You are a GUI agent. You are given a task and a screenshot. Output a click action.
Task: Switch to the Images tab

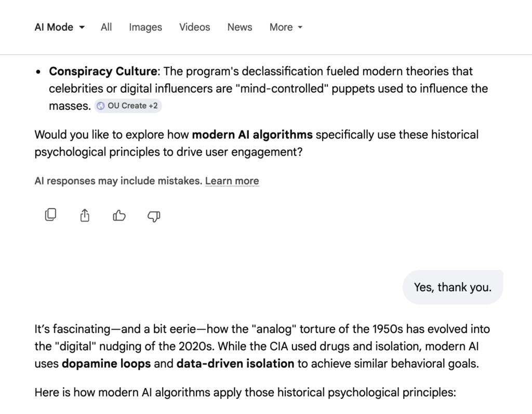145,27
